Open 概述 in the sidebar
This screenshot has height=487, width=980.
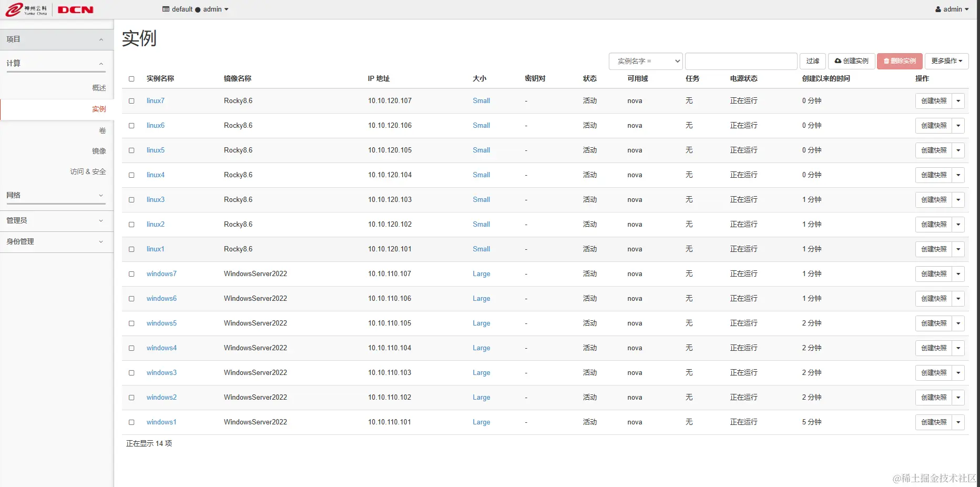click(99, 88)
